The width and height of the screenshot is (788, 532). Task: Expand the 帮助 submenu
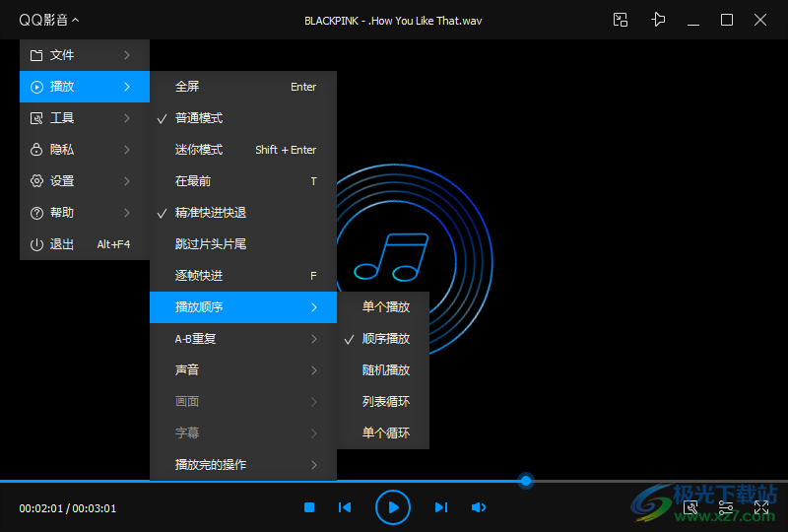(x=85, y=213)
